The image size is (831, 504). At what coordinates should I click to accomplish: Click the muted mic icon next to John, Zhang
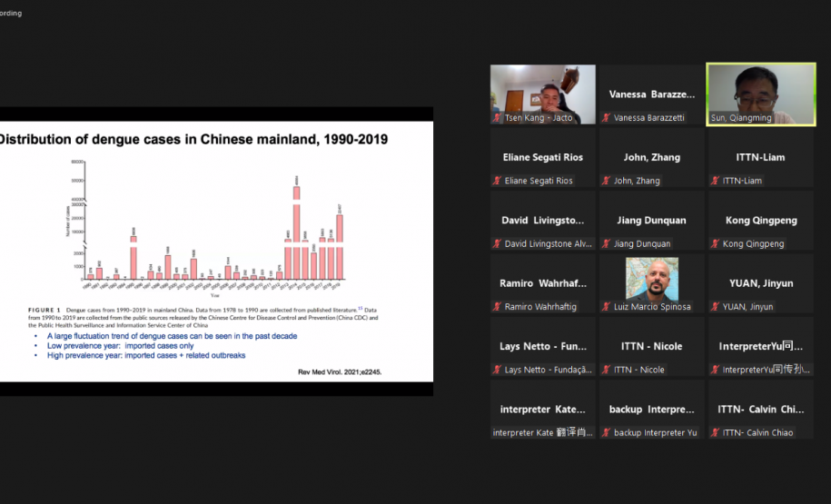[x=607, y=181]
